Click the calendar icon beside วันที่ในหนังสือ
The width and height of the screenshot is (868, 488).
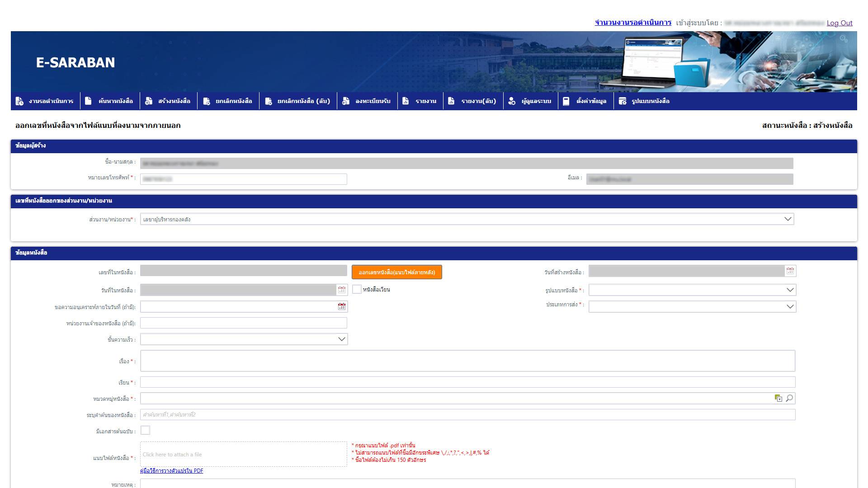pos(342,290)
